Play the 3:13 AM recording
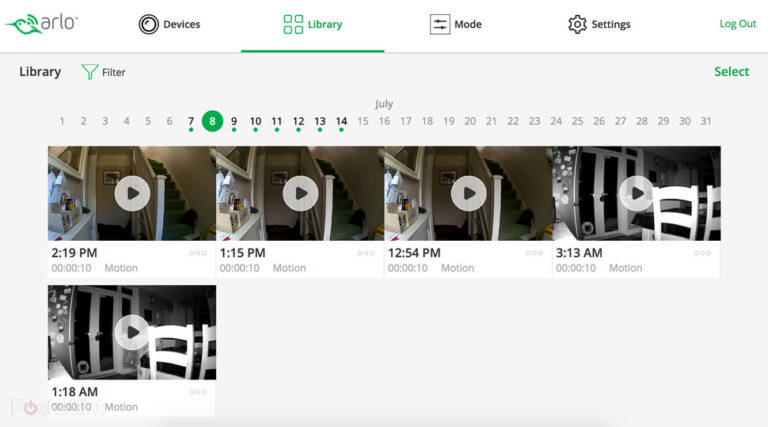 (x=637, y=193)
